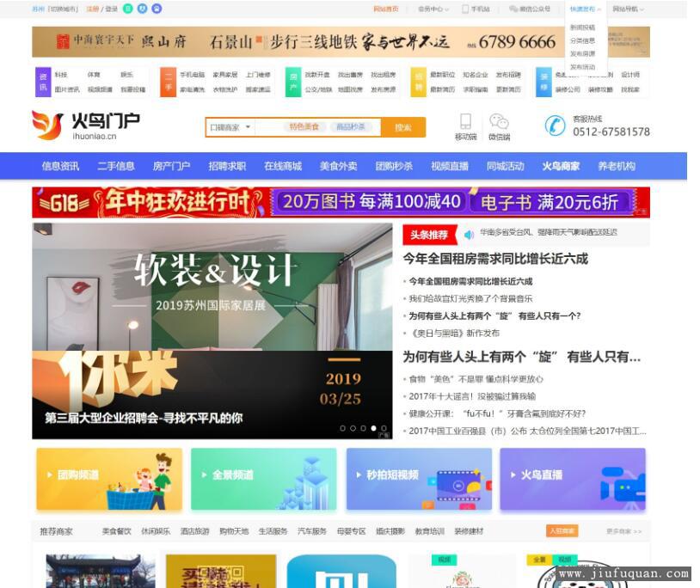Viewport: 700px width, 588px height.
Task: Open the 二手信息 navigation tab
Action: point(116,167)
